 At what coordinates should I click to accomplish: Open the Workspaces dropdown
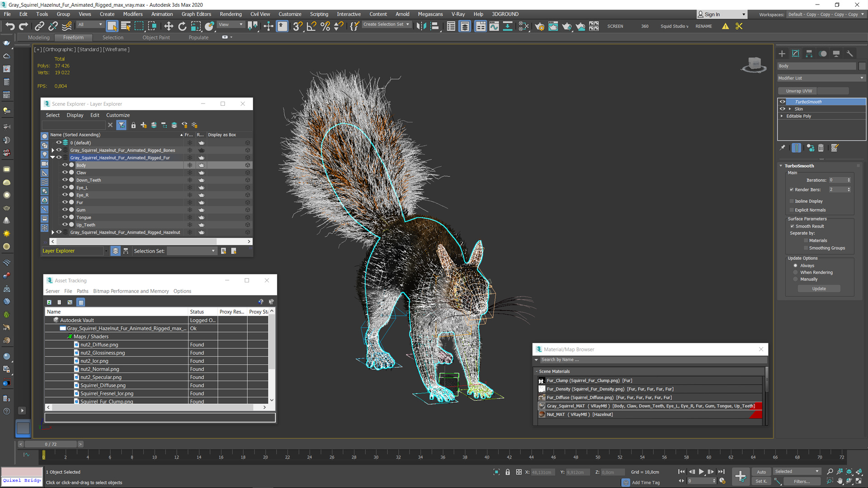(x=826, y=14)
